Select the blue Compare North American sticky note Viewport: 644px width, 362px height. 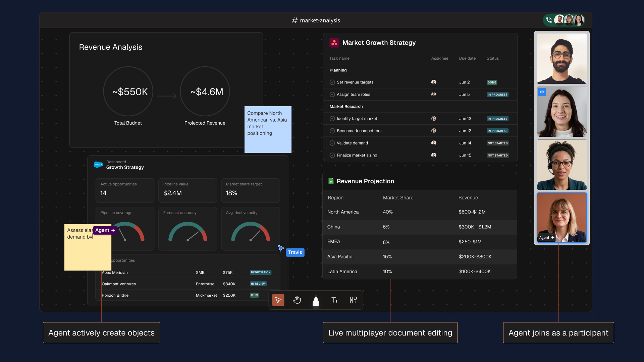(268, 129)
